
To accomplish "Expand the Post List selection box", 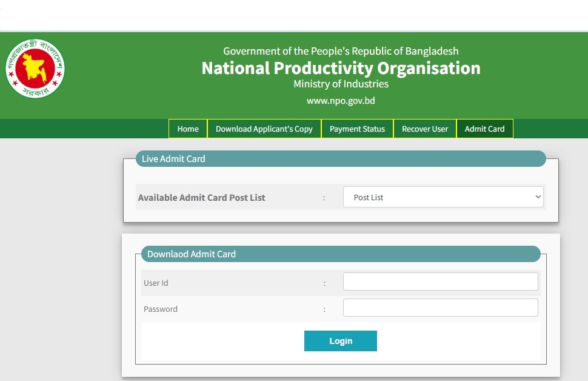I will pyautogui.click(x=443, y=197).
